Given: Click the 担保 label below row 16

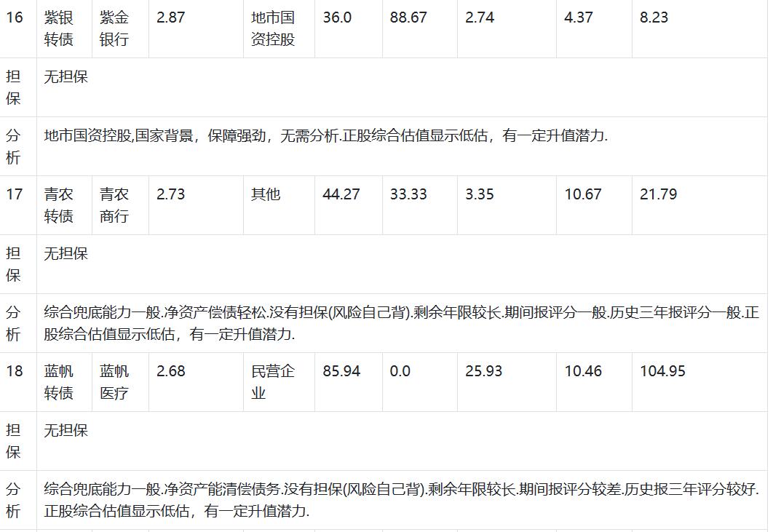Looking at the screenshot, I should point(13,87).
